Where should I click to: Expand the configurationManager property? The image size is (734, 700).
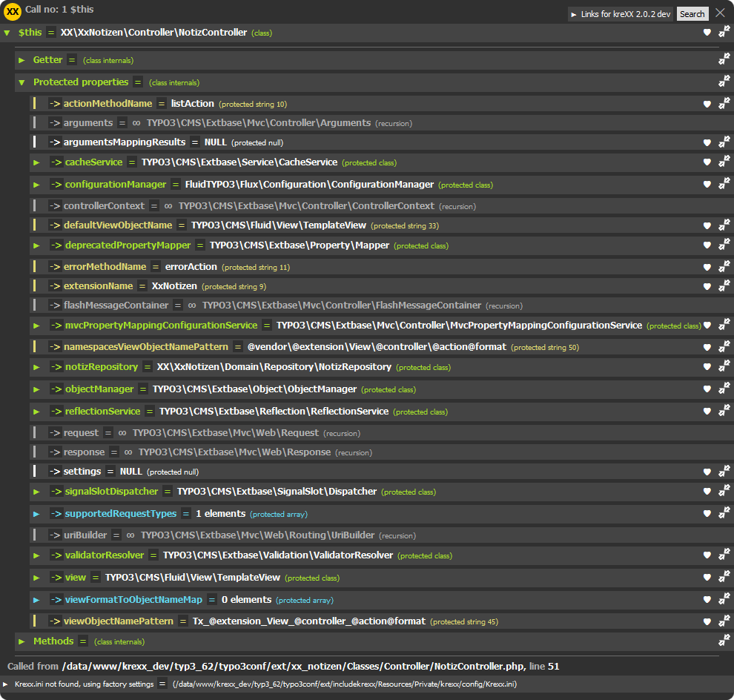point(36,185)
